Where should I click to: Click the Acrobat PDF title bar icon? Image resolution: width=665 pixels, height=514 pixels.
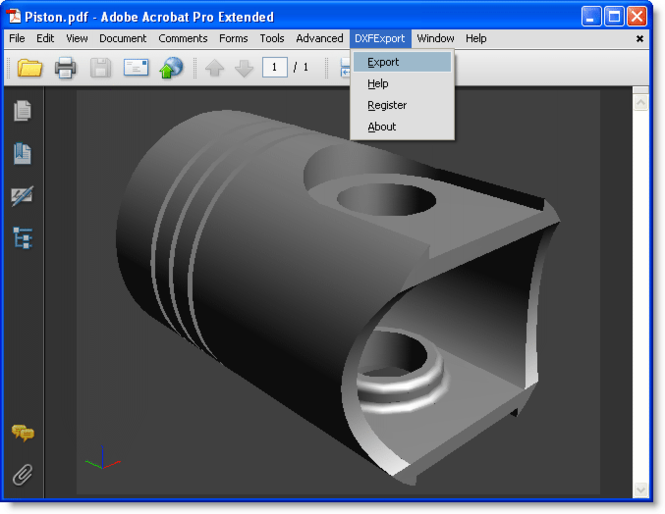click(14, 17)
